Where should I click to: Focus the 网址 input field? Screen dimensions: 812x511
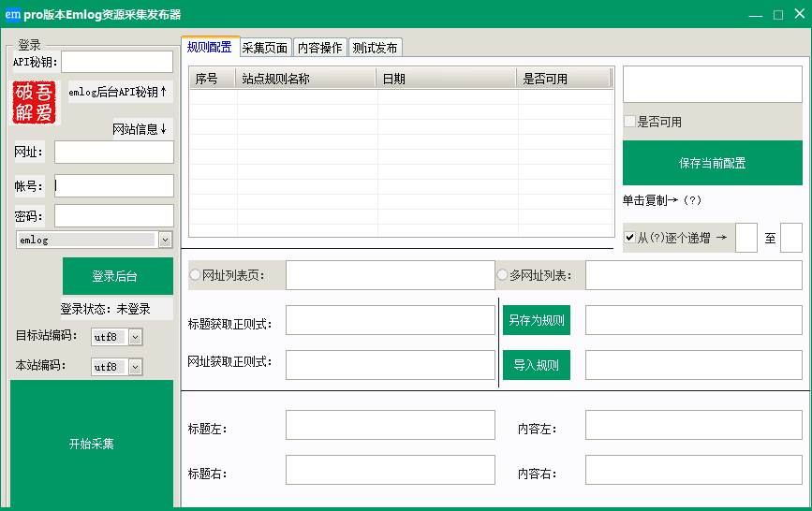pos(114,153)
